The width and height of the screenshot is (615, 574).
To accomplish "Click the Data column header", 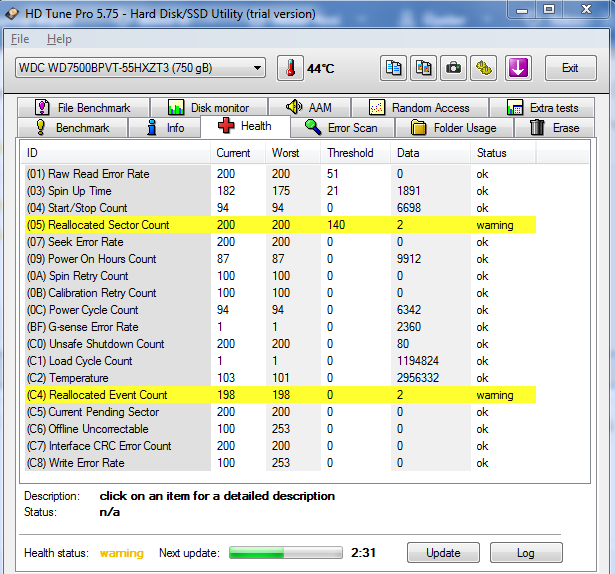I will [431, 153].
